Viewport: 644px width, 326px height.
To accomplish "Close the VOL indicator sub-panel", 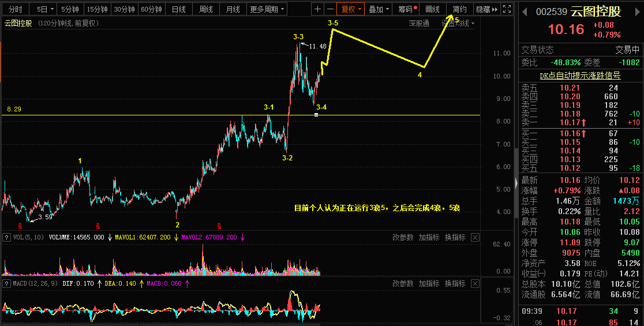I will point(475,237).
